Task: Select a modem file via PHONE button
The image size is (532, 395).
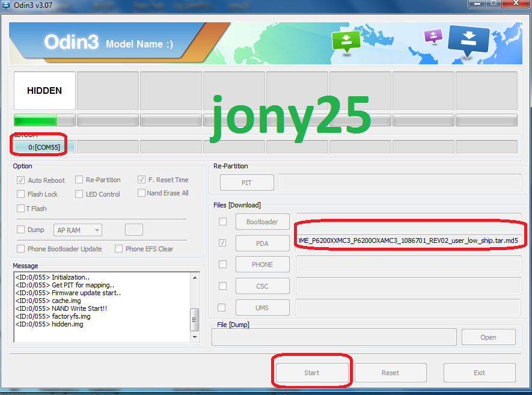Action: click(x=262, y=265)
